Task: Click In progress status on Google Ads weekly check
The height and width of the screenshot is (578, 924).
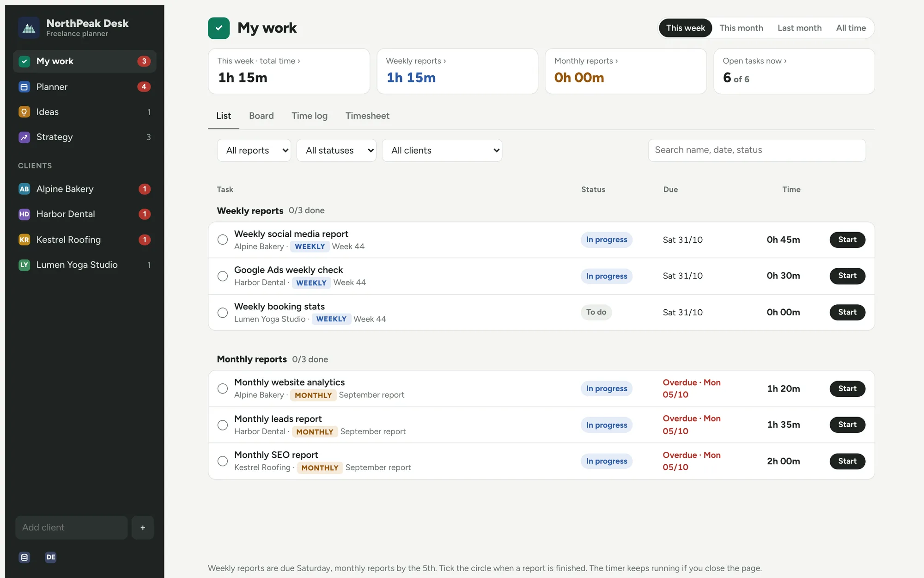Action: pyautogui.click(x=607, y=276)
